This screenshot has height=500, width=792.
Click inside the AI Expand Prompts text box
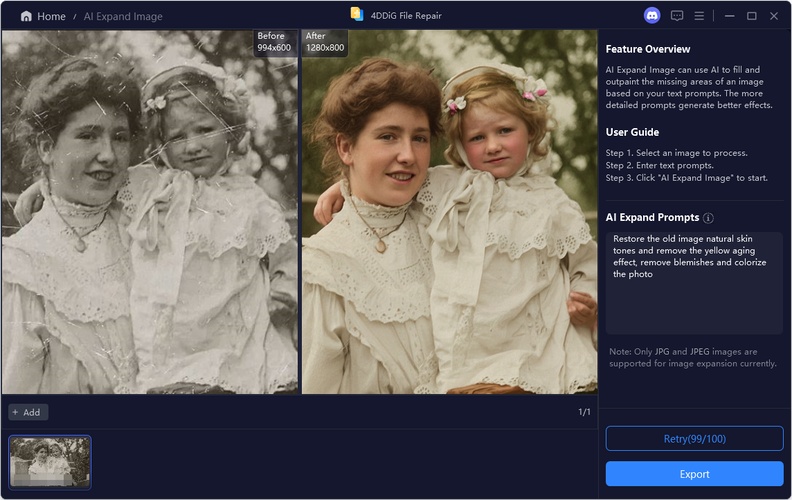[695, 283]
